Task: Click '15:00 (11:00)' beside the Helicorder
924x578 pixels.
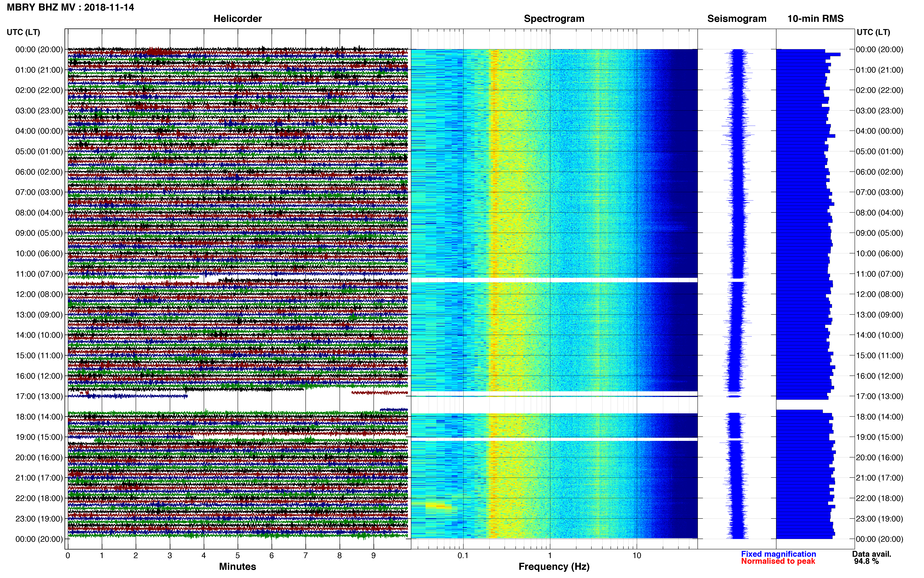Action: [x=39, y=355]
